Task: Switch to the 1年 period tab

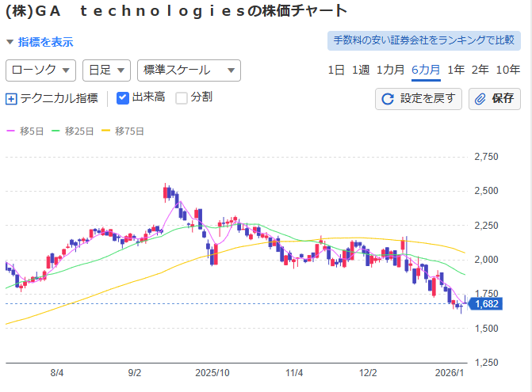Action: (x=456, y=70)
